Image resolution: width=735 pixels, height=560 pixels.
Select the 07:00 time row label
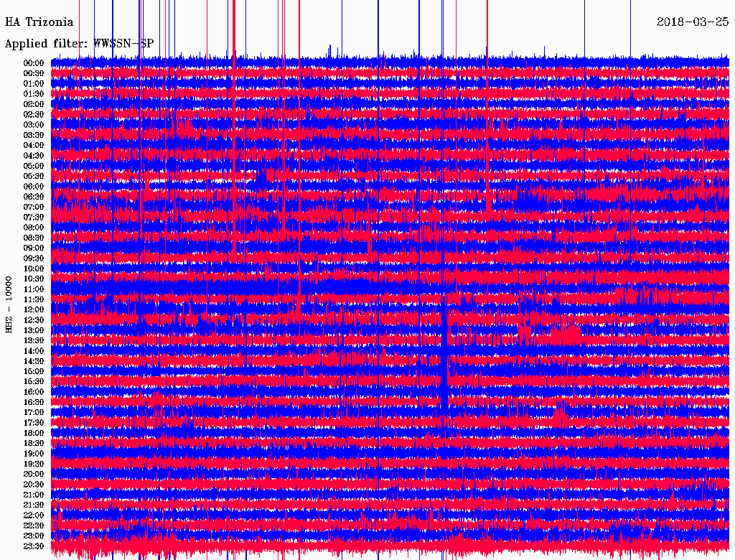(x=34, y=207)
